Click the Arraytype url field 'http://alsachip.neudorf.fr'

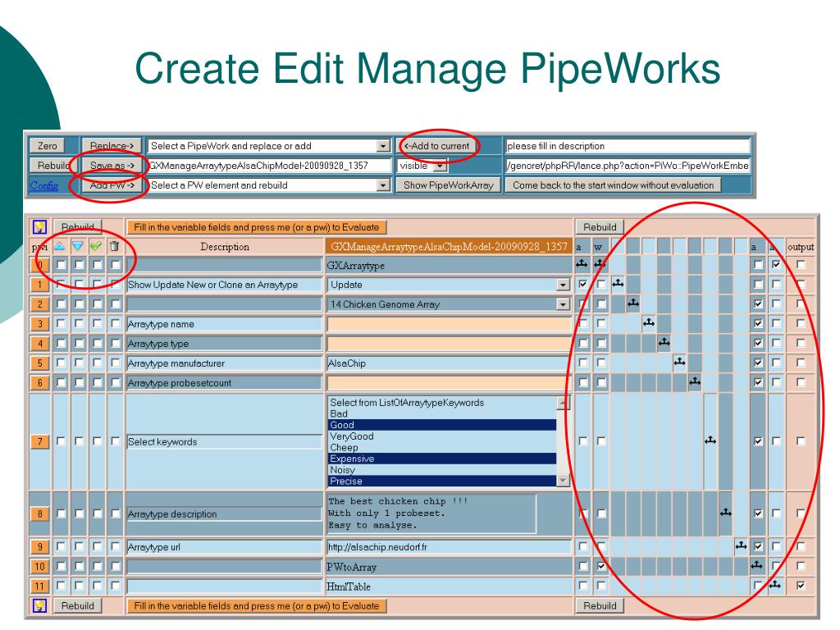pyautogui.click(x=449, y=547)
